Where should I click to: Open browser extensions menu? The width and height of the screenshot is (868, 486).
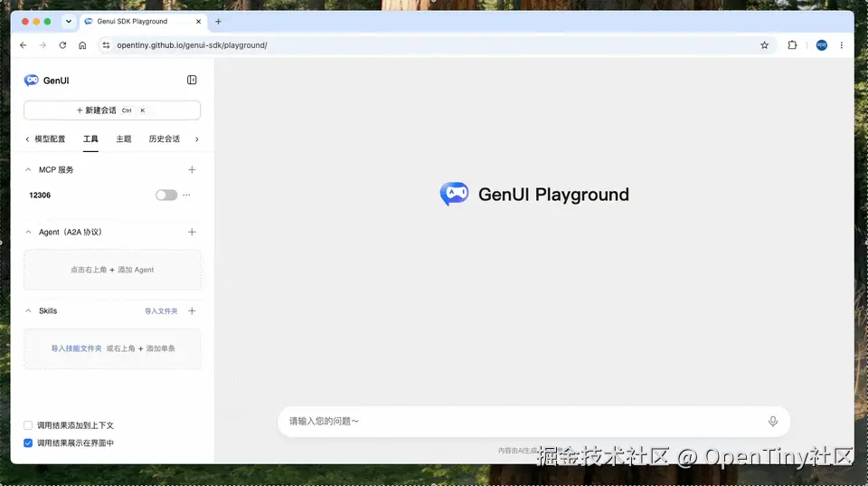coord(792,45)
